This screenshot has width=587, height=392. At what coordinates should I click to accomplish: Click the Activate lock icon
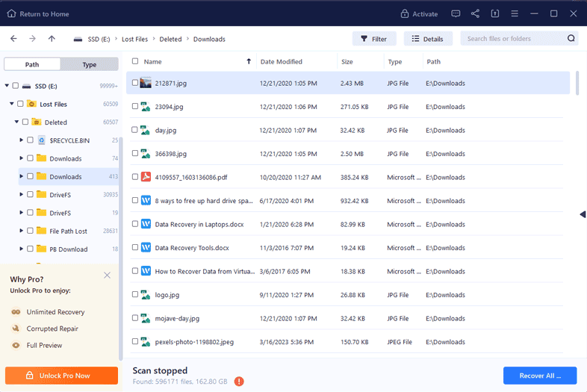404,14
